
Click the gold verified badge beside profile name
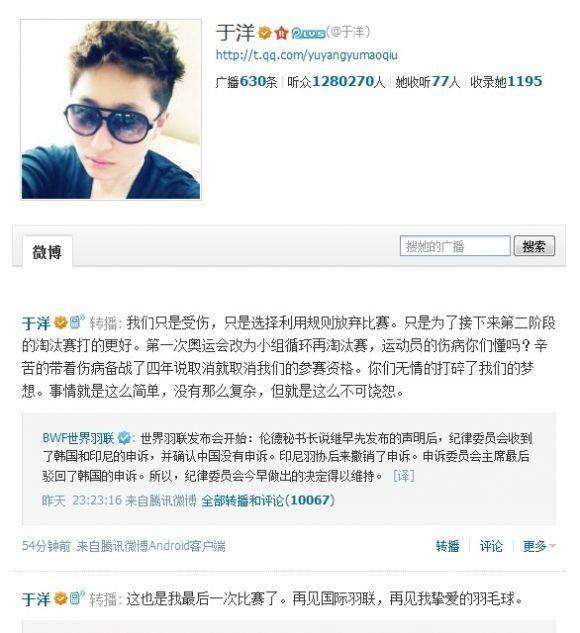pyautogui.click(x=265, y=33)
